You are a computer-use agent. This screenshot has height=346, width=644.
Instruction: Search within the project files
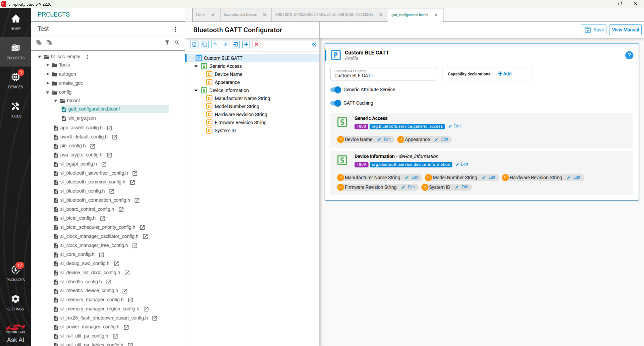pyautogui.click(x=177, y=43)
